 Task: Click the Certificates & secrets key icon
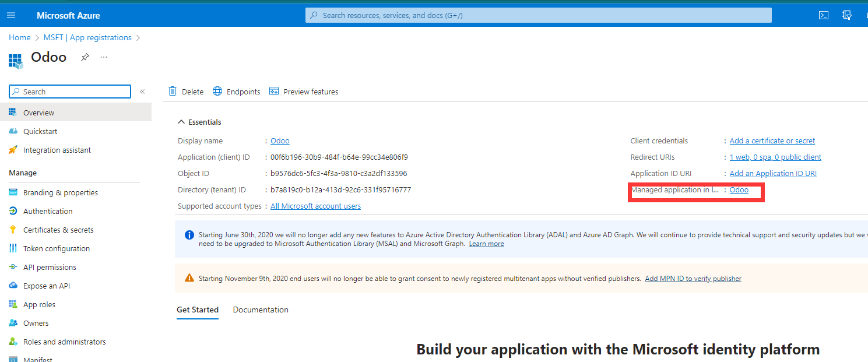pos(13,230)
